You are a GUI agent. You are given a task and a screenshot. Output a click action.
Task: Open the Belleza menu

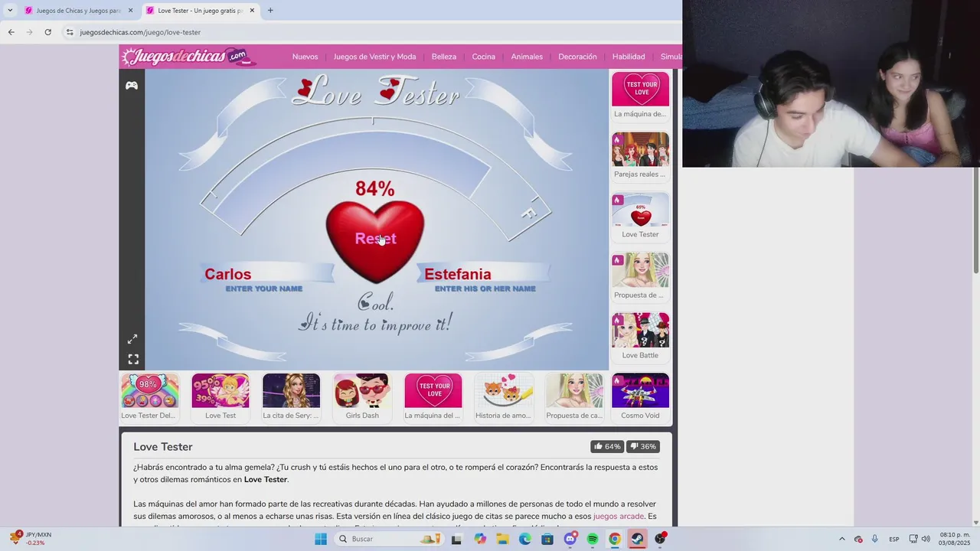[444, 57]
